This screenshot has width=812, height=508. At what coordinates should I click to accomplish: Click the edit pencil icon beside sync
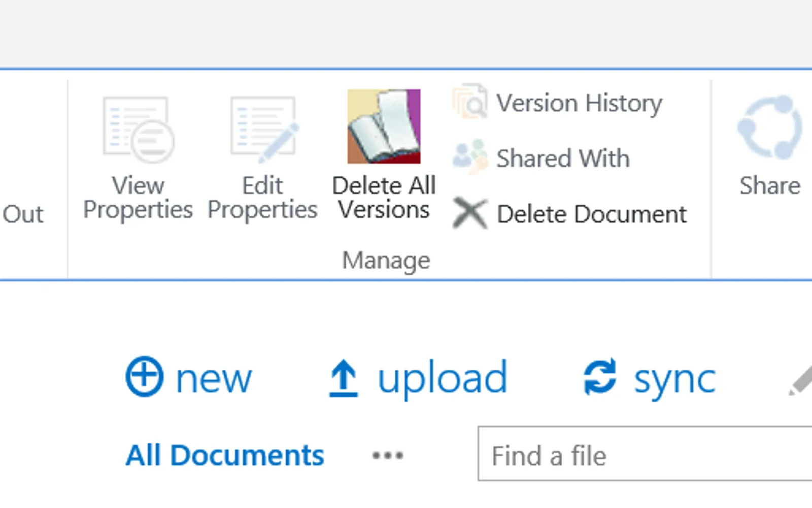[x=801, y=380]
